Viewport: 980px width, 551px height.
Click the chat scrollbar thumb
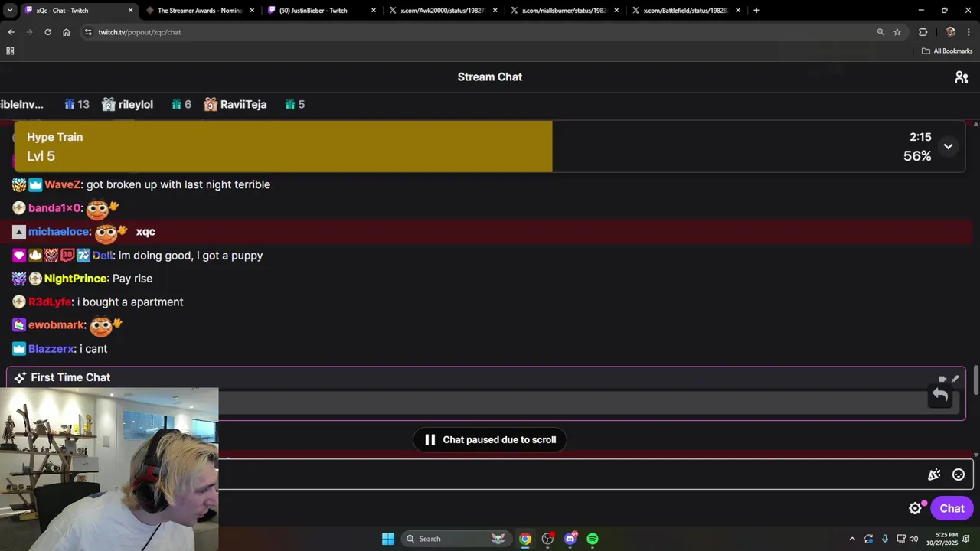(976, 381)
